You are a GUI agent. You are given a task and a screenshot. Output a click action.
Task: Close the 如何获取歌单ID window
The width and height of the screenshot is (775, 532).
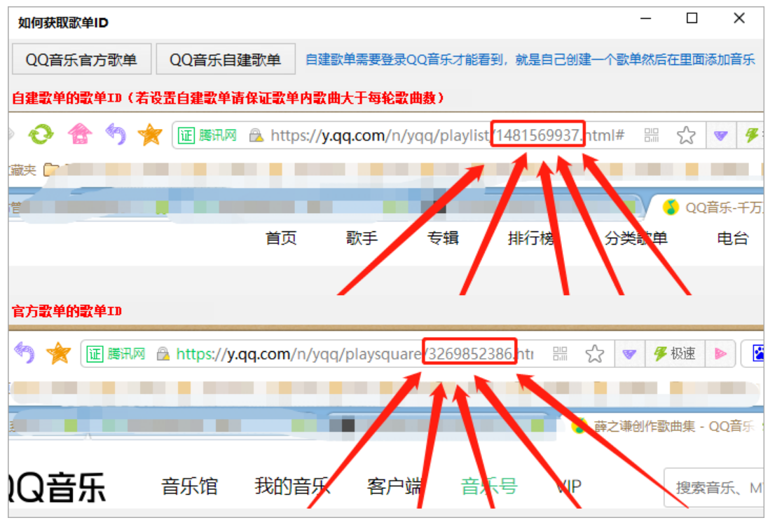point(739,19)
